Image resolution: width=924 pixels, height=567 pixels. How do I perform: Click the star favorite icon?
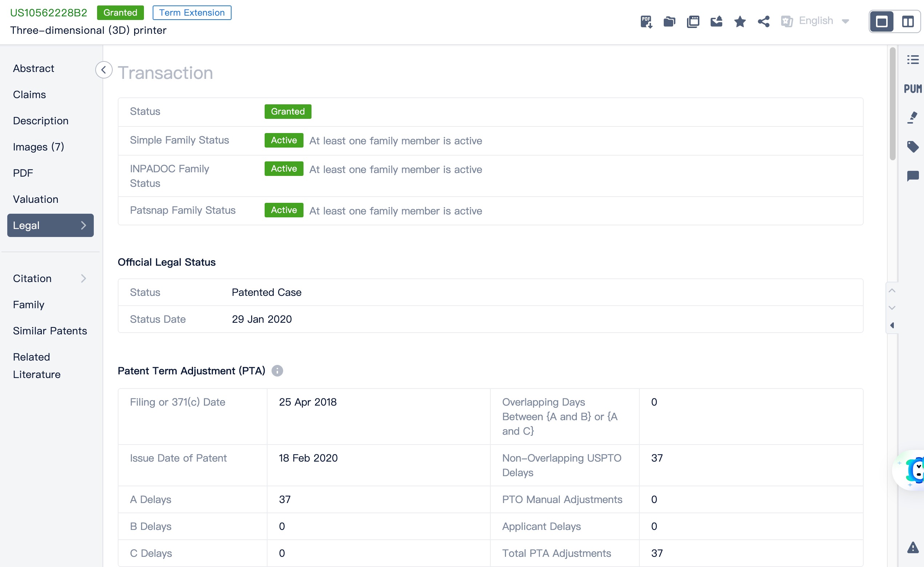[x=740, y=21]
